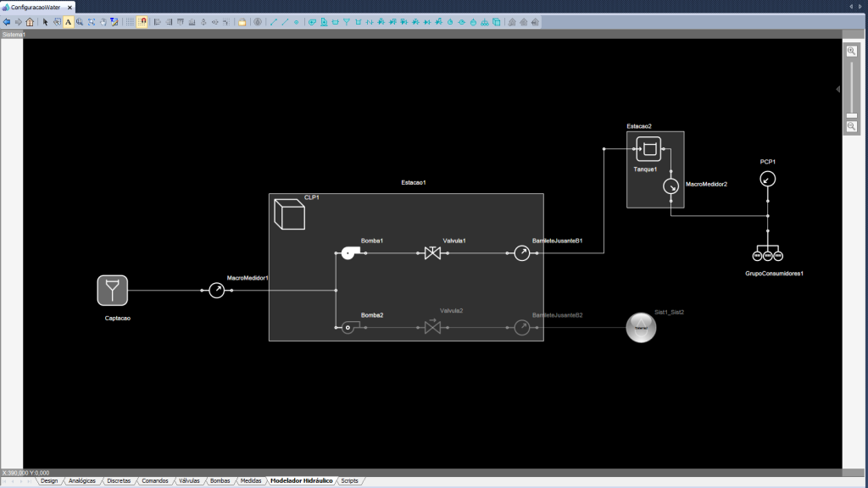The height and width of the screenshot is (488, 868).
Task: Click the zoom slider handle
Action: coord(852,115)
